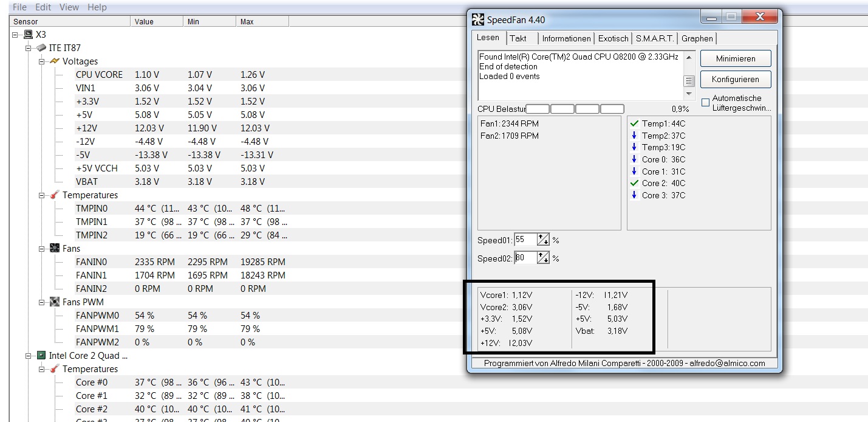The width and height of the screenshot is (868, 422).
Task: Click the Speed01 stepper arrows
Action: 544,240
